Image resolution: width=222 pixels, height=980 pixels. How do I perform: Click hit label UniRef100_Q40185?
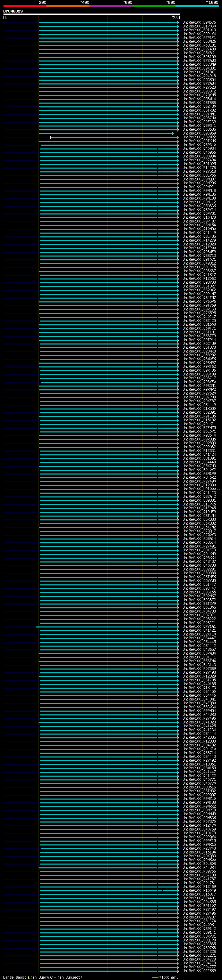point(199,684)
